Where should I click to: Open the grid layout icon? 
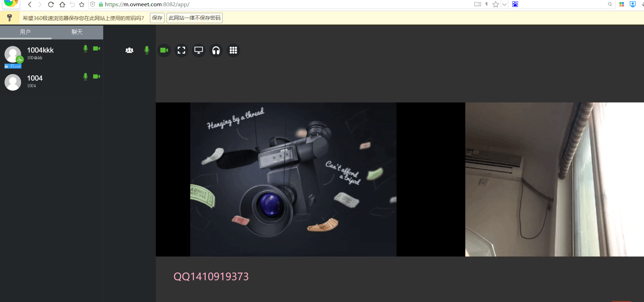tap(233, 51)
